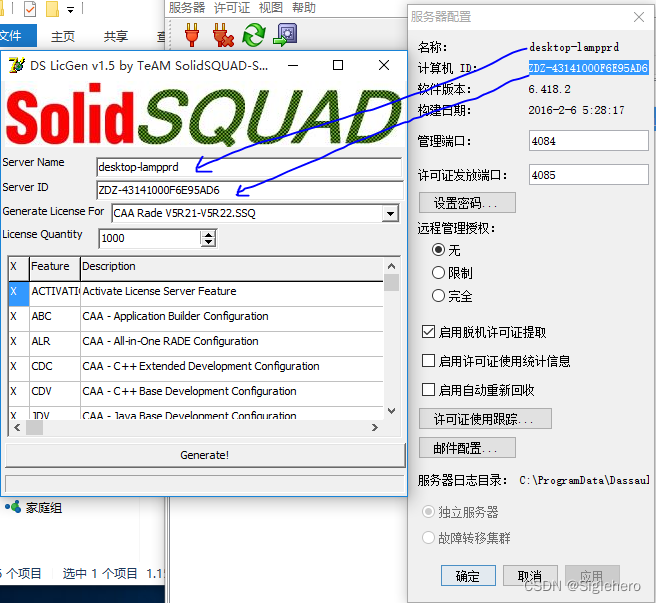Click the DS LicGen title bar icon
Image resolution: width=656 pixels, height=603 pixels.
pos(16,66)
